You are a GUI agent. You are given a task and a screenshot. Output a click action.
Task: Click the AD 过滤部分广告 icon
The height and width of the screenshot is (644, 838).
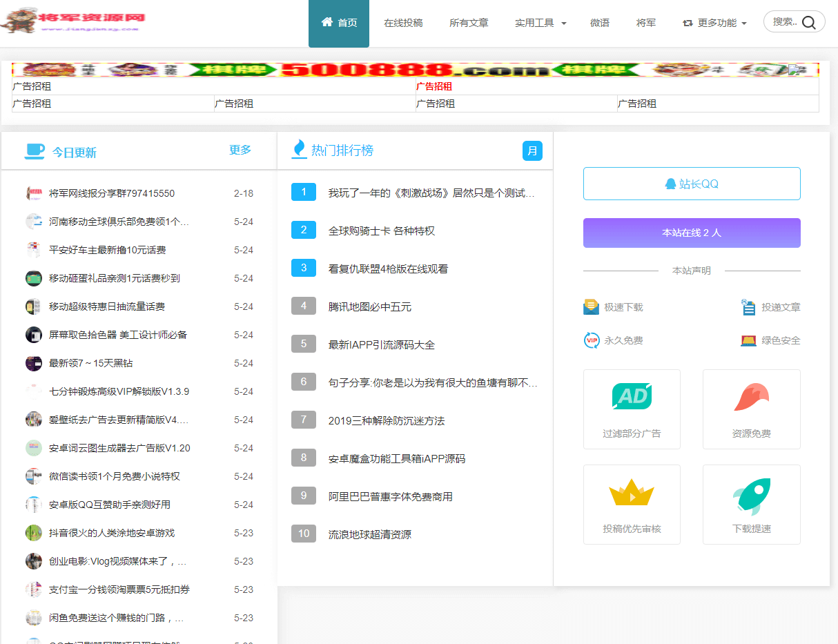(632, 397)
